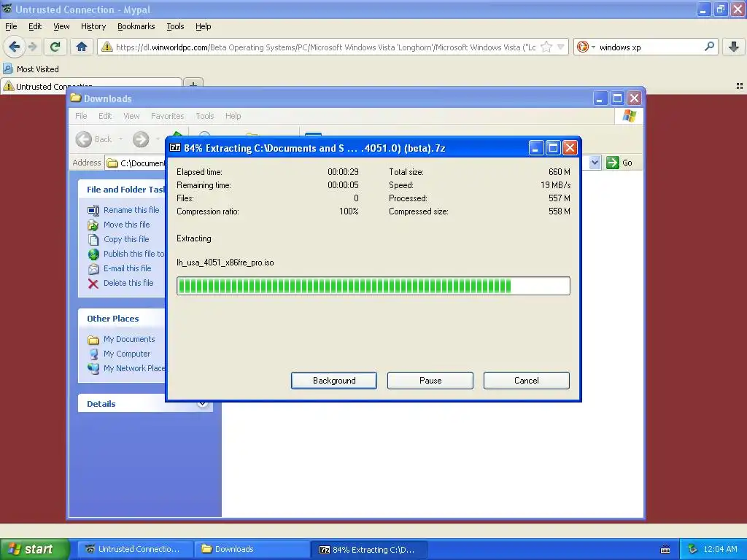Click Explorer Forward arrow button
This screenshot has width=747, height=560.
[x=141, y=139]
